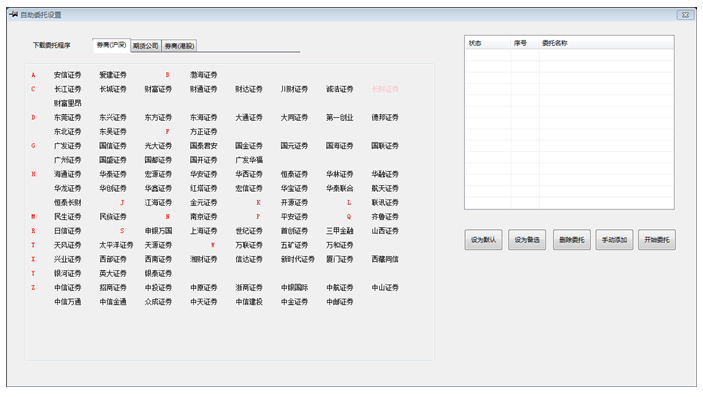The image size is (703, 397).
Task: Choose the 招商证券 broker
Action: (113, 288)
